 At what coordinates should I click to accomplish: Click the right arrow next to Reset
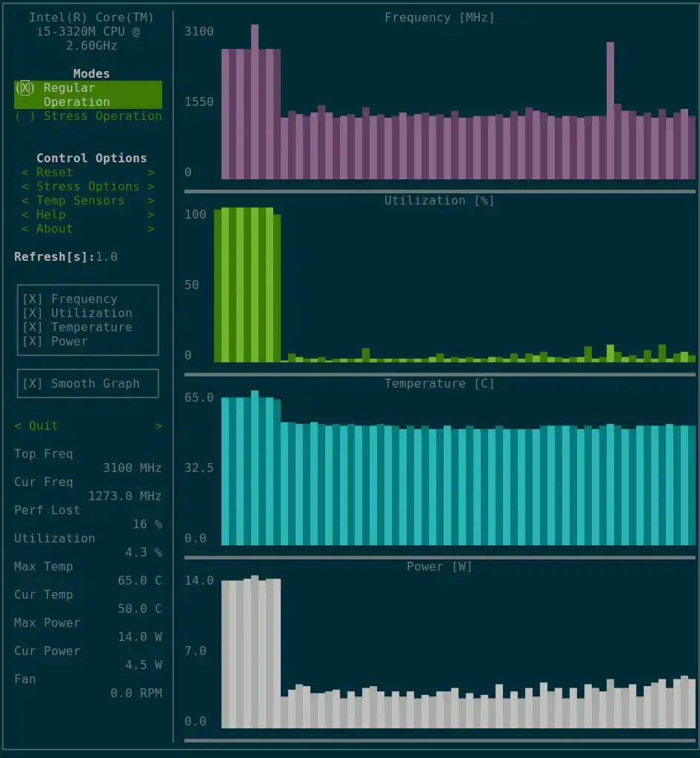[x=151, y=173]
